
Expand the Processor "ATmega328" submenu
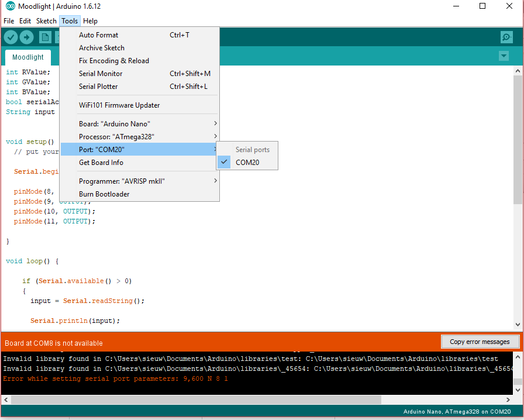(140, 137)
